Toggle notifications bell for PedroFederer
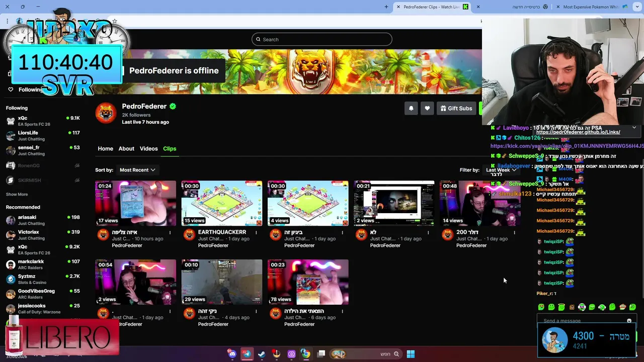This screenshot has height=362, width=644. coord(411,108)
